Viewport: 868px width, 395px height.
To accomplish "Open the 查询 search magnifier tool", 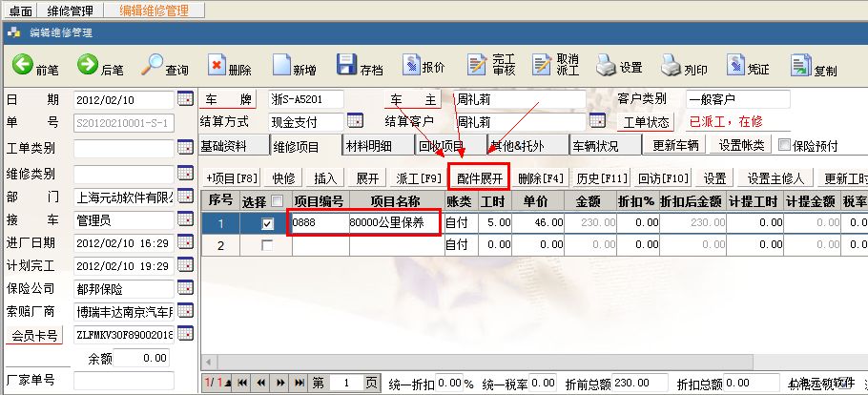I will click(x=153, y=65).
